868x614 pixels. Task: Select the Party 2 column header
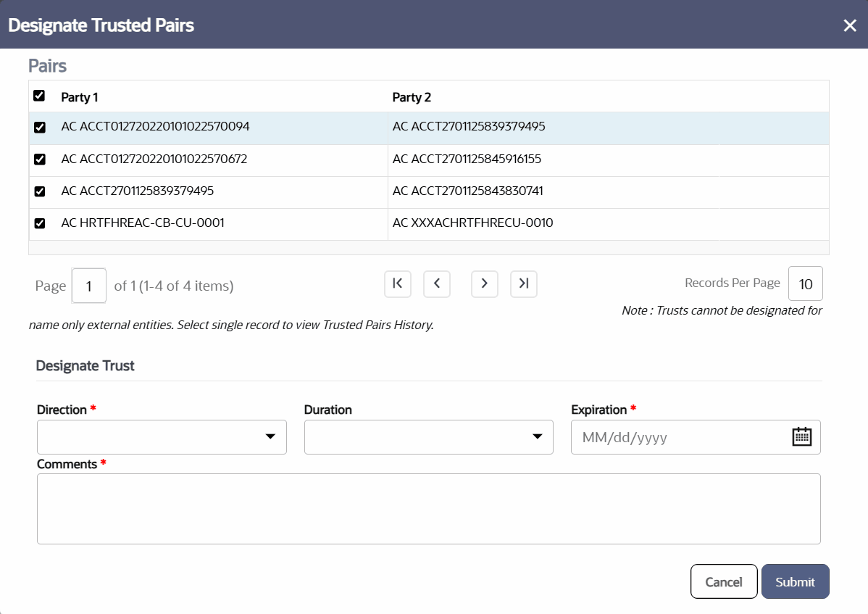pyautogui.click(x=412, y=96)
